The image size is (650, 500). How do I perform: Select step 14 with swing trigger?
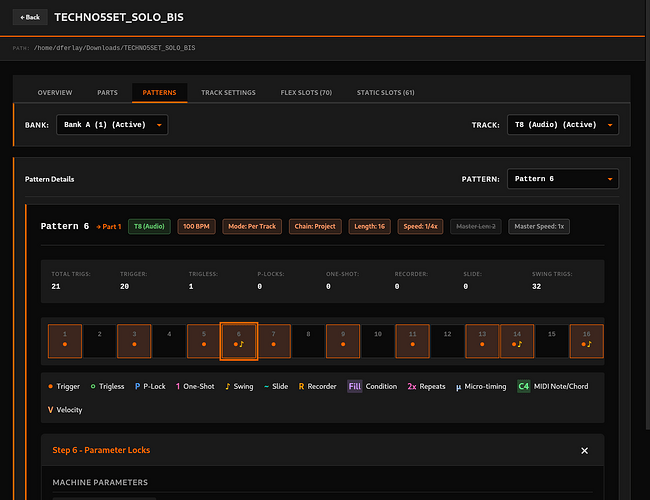tap(517, 341)
